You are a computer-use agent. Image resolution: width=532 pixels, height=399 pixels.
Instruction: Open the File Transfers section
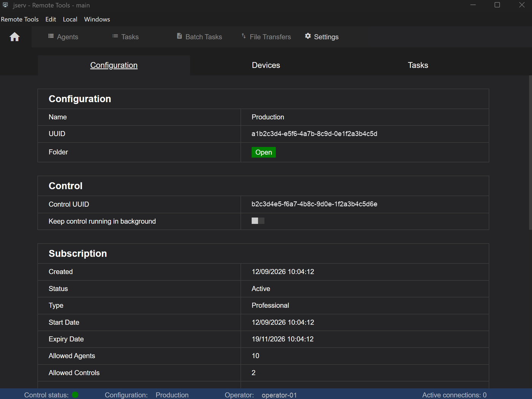tap(266, 37)
